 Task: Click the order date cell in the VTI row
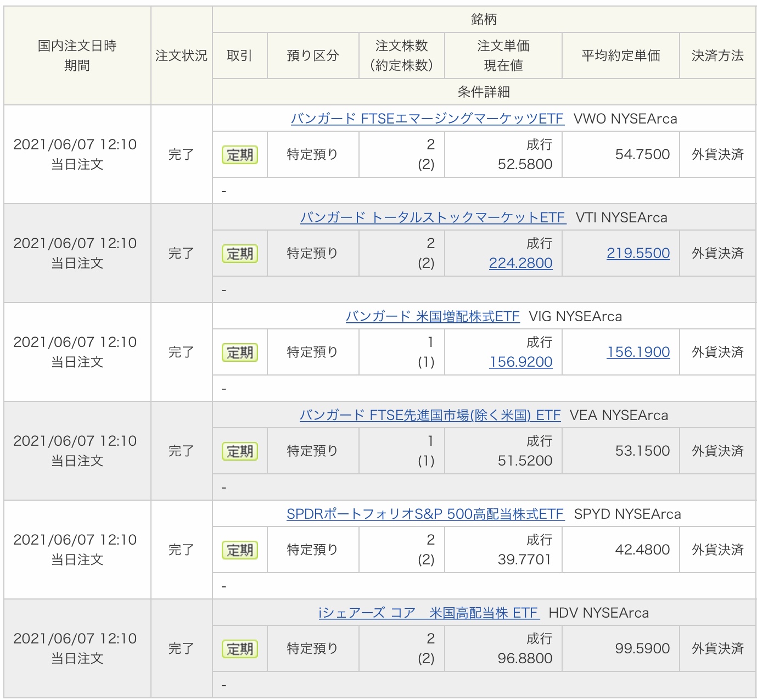77,253
